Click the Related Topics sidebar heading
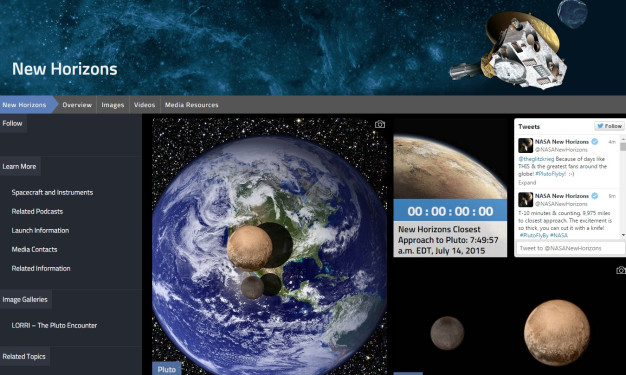 (24, 357)
